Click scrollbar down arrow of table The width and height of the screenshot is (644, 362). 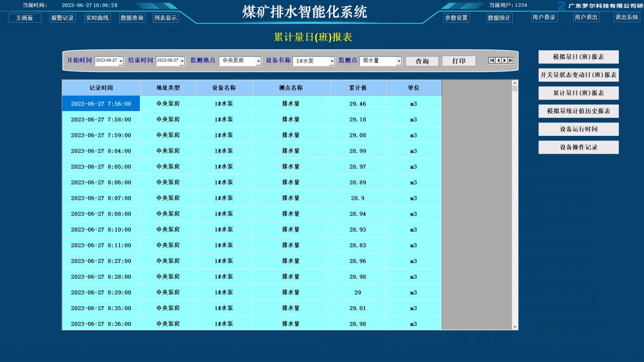(515, 327)
